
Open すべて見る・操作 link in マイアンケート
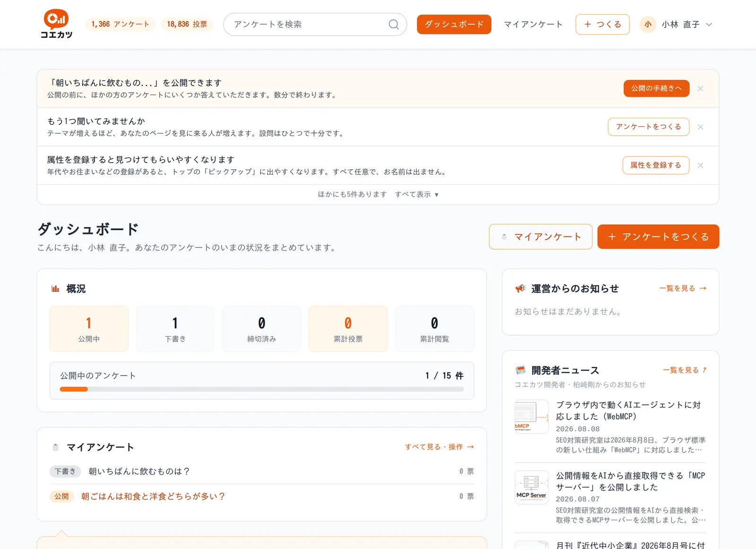pyautogui.click(x=439, y=447)
